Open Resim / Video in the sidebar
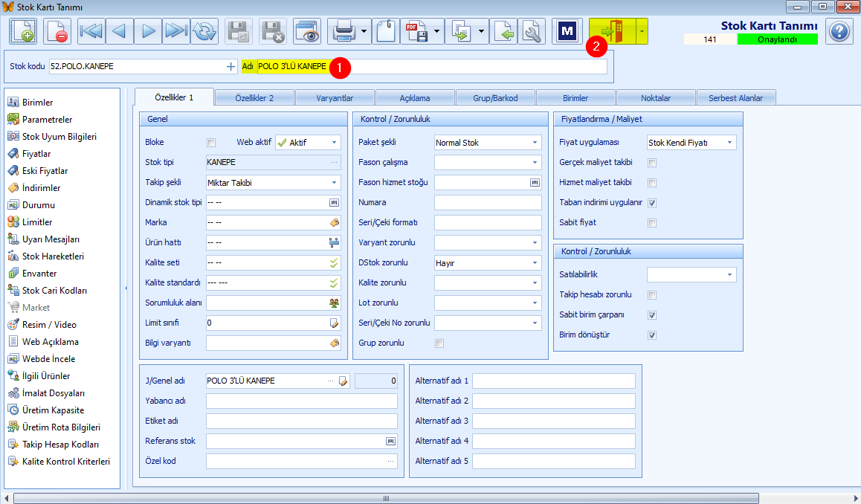This screenshot has height=504, width=861. pos(49,324)
